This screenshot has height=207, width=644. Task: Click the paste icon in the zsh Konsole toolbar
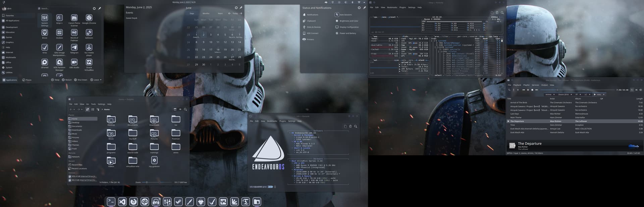[351, 126]
